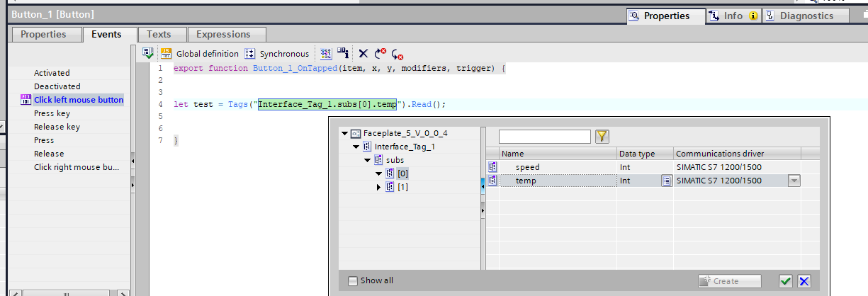Image resolution: width=868 pixels, height=296 pixels.
Task: Click the filter funnel icon in tag dialog
Action: [602, 137]
